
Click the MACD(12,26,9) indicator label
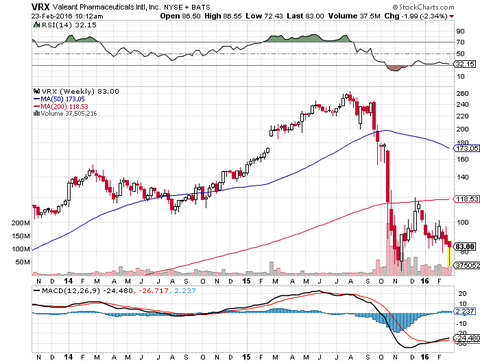[71, 291]
